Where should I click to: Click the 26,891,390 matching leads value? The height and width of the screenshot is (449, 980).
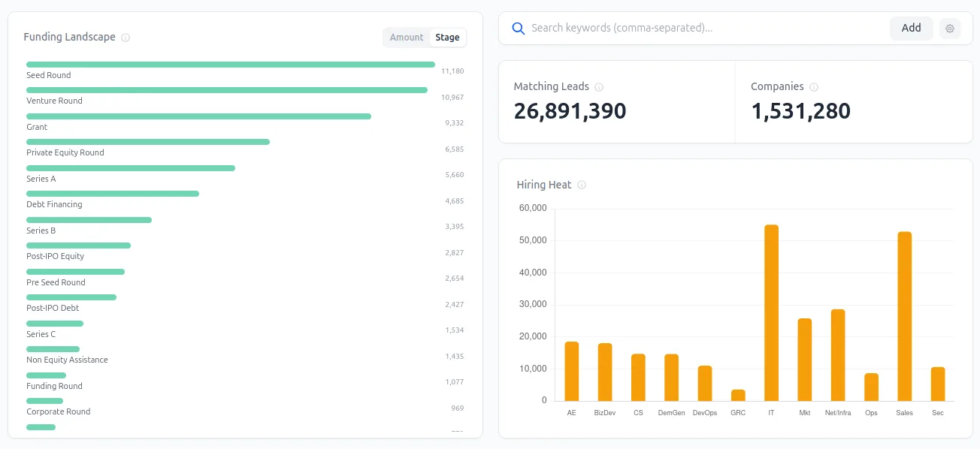(x=570, y=111)
